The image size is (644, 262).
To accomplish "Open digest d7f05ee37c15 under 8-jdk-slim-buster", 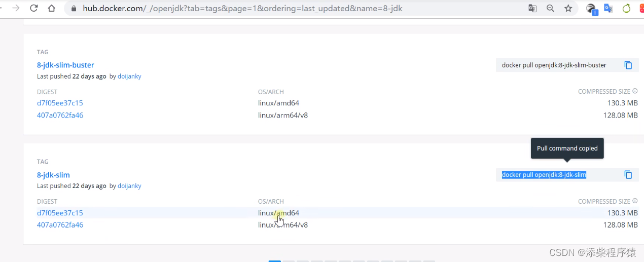I will pos(60,103).
